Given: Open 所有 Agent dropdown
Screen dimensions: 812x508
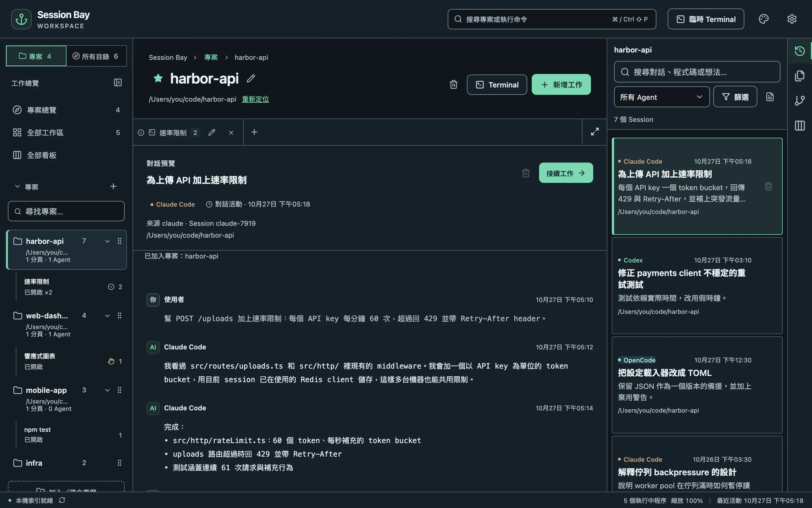Looking at the screenshot, I should pos(662,97).
